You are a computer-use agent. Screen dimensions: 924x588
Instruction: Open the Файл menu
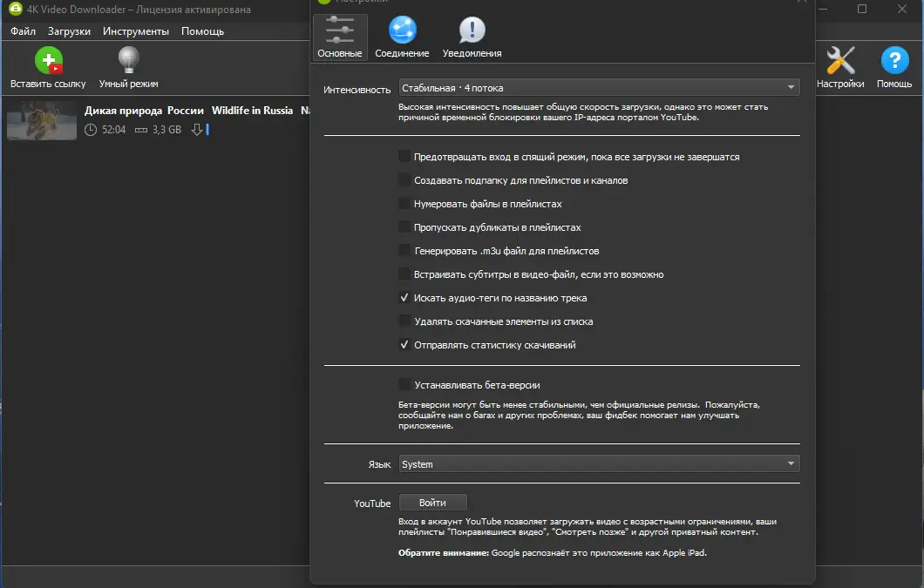(x=23, y=31)
